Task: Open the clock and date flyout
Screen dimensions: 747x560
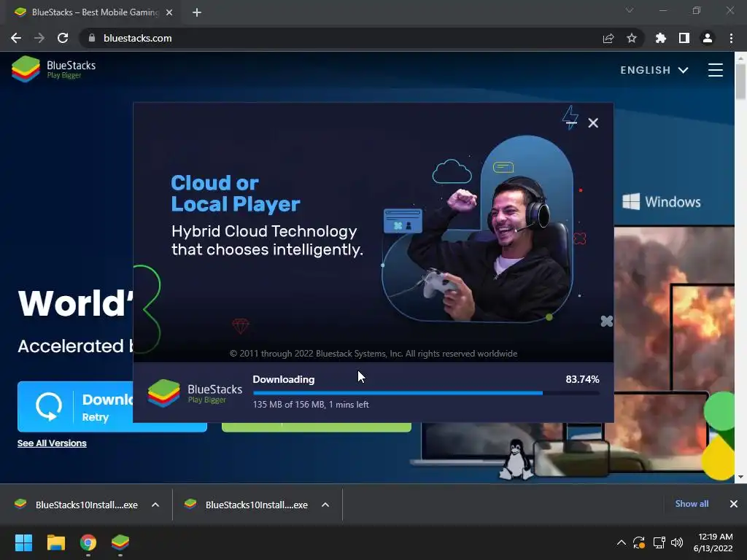Action: (x=713, y=542)
